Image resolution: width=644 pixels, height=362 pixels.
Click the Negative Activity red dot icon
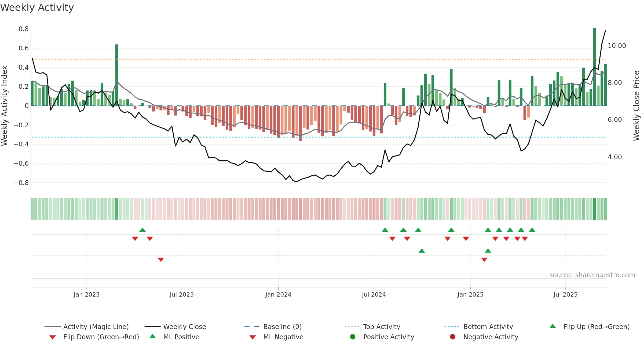pyautogui.click(x=453, y=337)
